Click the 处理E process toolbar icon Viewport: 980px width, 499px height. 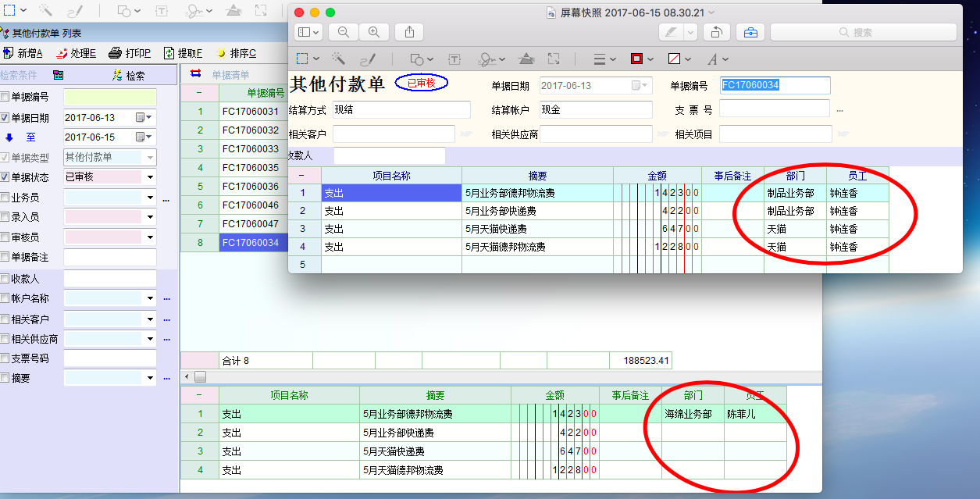pos(62,53)
